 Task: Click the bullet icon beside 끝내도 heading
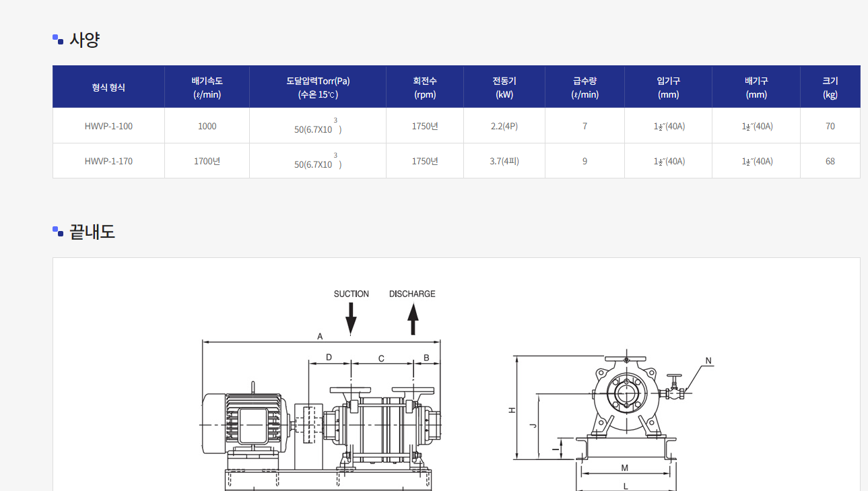58,232
